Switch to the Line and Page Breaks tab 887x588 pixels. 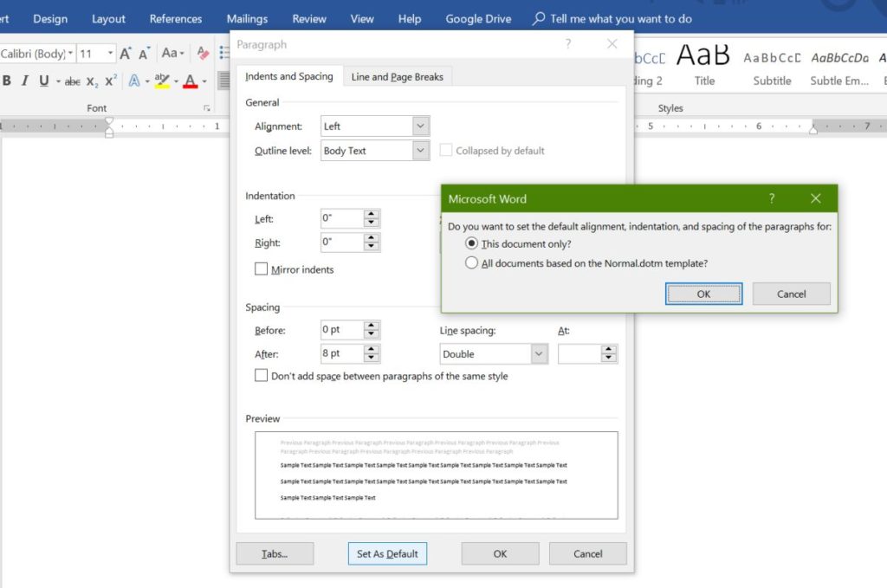tap(397, 76)
